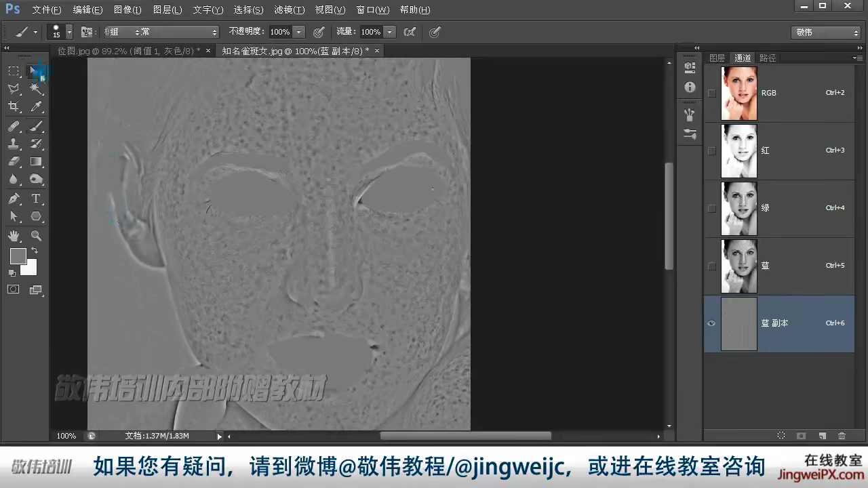Image resolution: width=868 pixels, height=488 pixels.
Task: Hide the 蓝 副本 channel
Action: pos(711,323)
